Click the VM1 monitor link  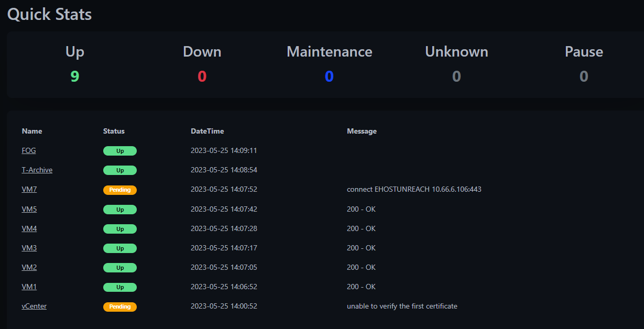click(x=29, y=287)
